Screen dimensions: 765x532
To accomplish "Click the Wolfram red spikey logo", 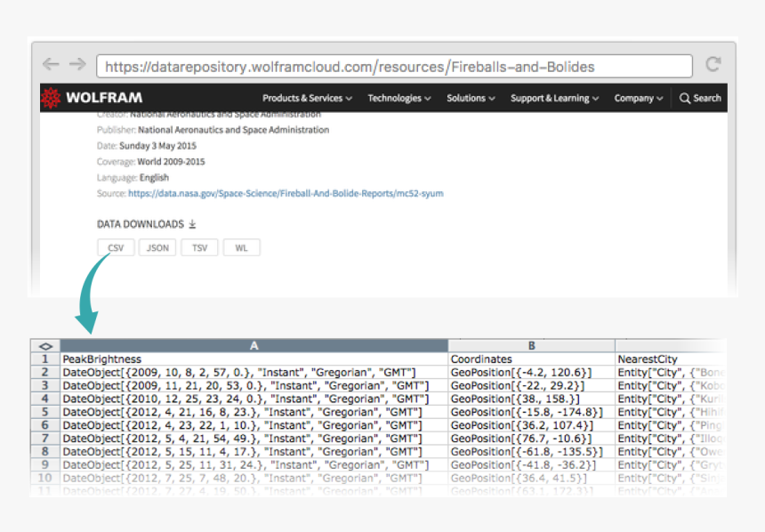I will click(x=51, y=98).
